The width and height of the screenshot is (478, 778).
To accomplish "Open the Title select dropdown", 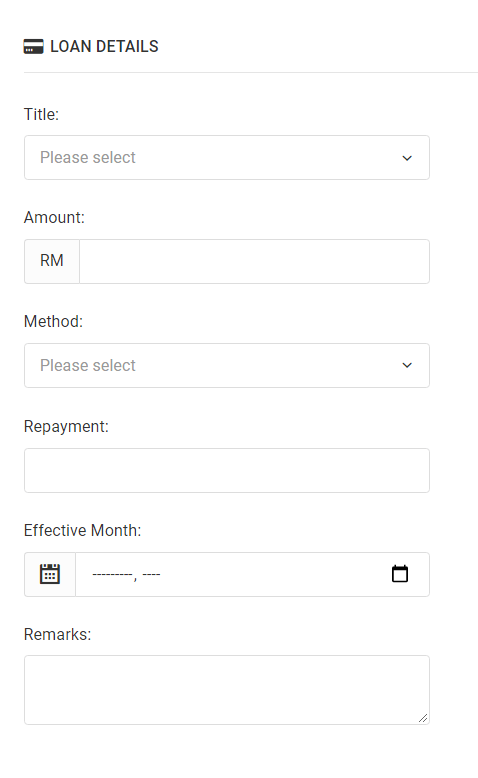I will (227, 157).
